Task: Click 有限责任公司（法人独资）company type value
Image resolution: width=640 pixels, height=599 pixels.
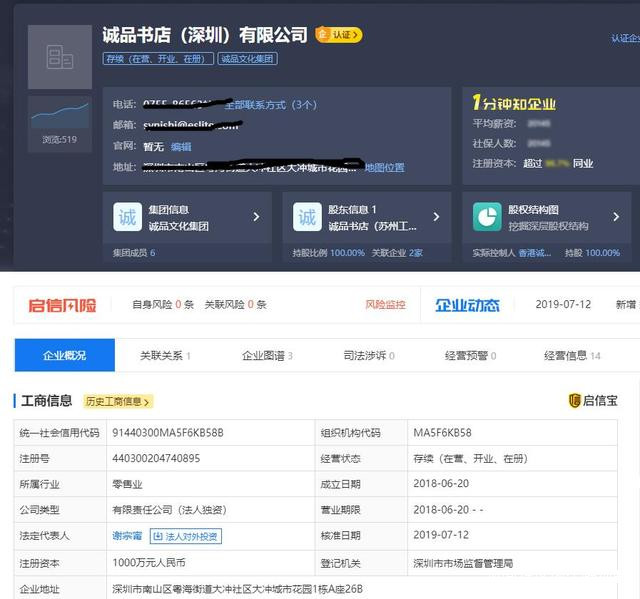Action: [x=169, y=510]
